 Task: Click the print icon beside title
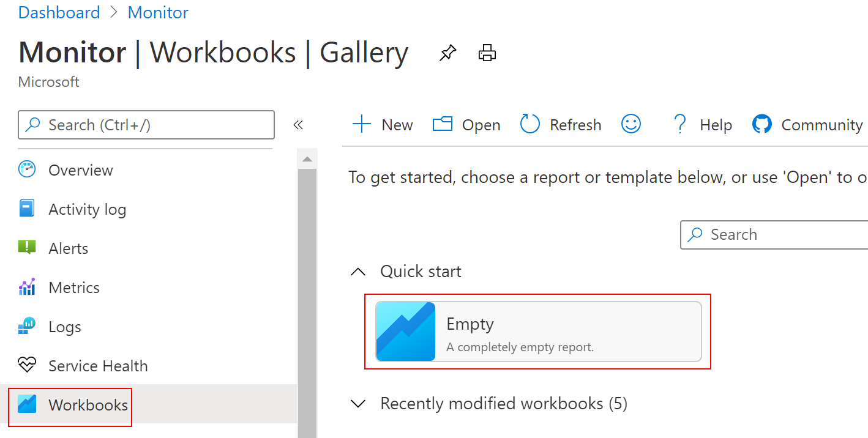(x=487, y=53)
